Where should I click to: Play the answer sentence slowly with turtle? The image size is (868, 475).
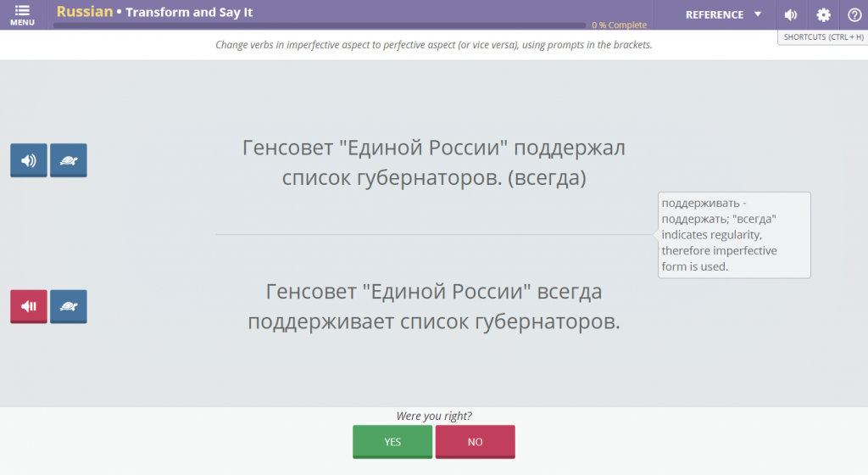69,306
